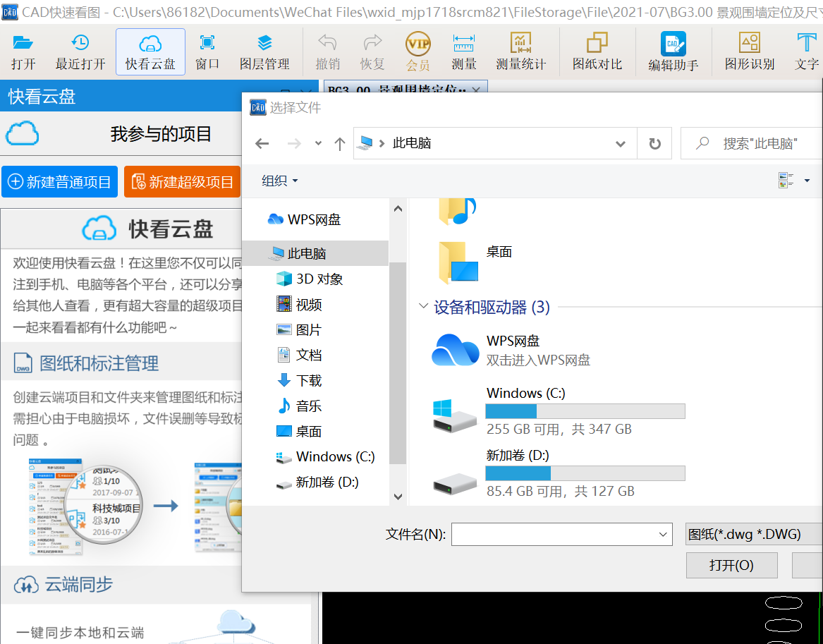Select 音乐 in navigation tree
This screenshot has width=823, height=644.
coord(298,406)
